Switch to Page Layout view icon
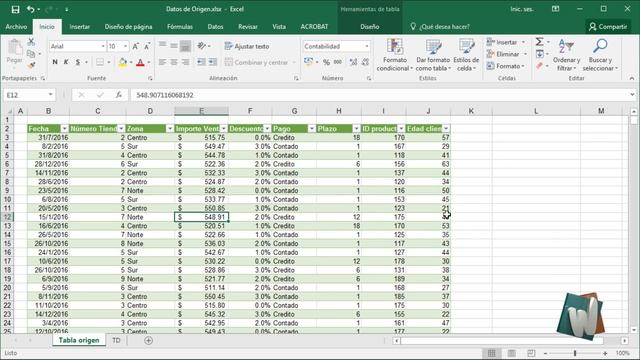The width and height of the screenshot is (640, 360). tap(511, 353)
